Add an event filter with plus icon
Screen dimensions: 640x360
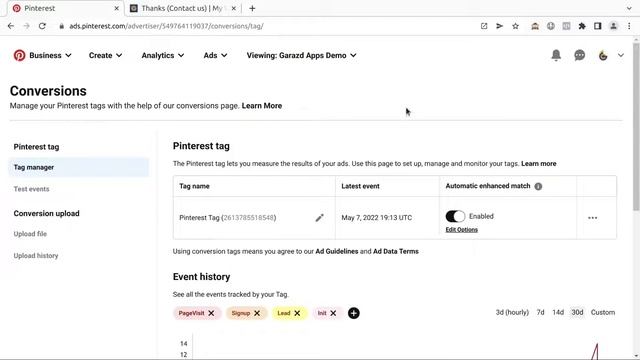click(354, 313)
